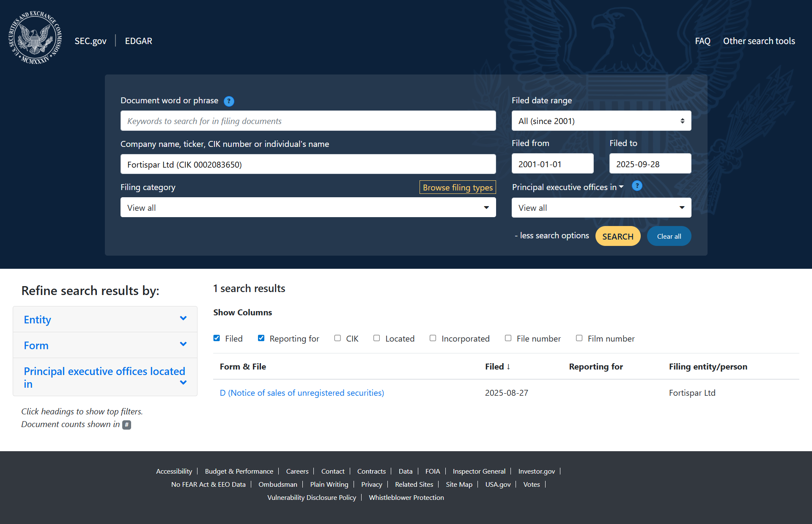Screen dimensions: 812x524
Task: Open the Contact footer link
Action: coord(333,472)
